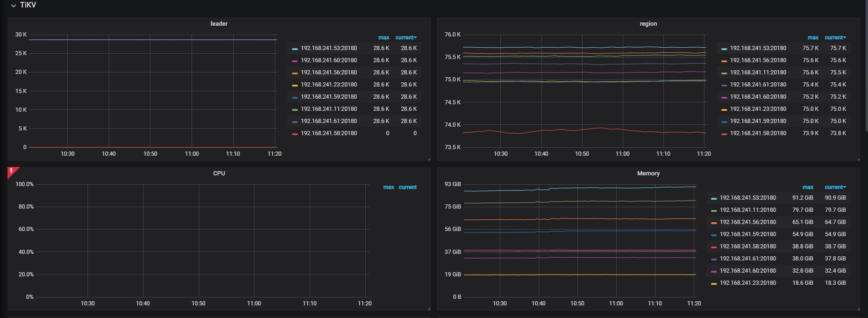Image resolution: width=868 pixels, height=318 pixels.
Task: Sort region legend by current values
Action: [x=835, y=37]
